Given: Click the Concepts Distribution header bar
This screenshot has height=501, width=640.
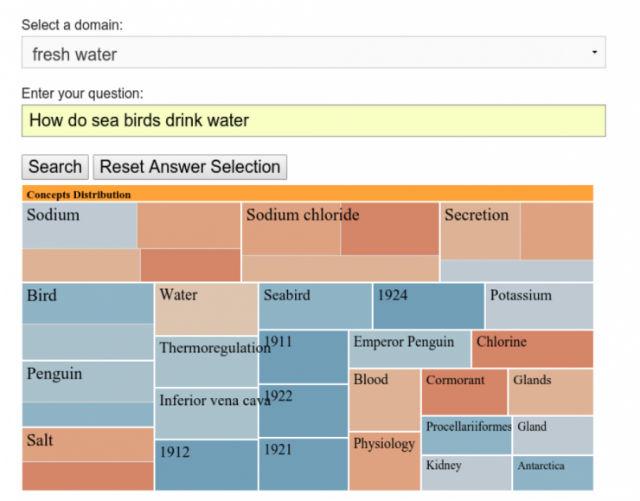Looking at the screenshot, I should click(308, 194).
